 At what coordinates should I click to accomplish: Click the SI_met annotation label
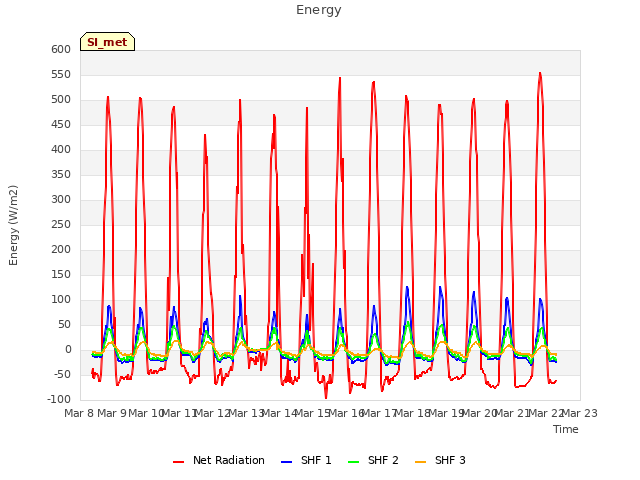tap(107, 42)
